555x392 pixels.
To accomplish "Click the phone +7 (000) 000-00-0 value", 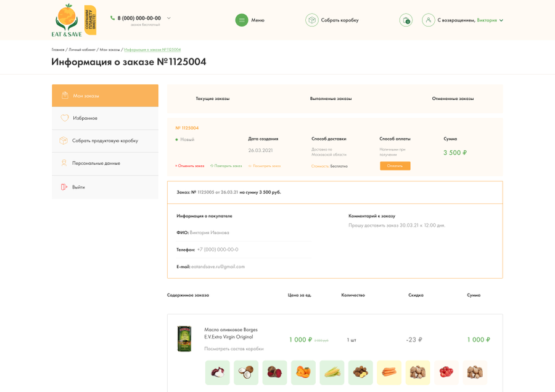I will pyautogui.click(x=218, y=250).
